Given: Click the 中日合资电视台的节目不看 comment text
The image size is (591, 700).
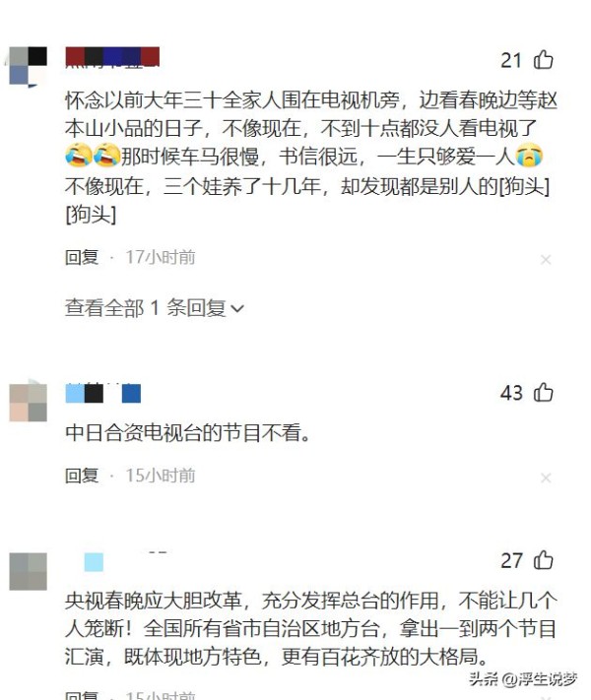Looking at the screenshot, I should pyautogui.click(x=187, y=432).
